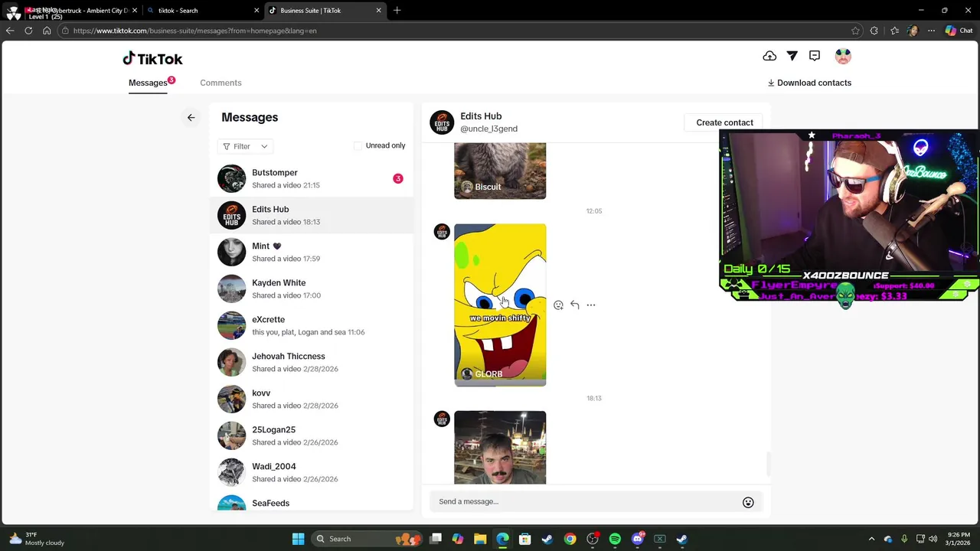
Task: Open emoji picker in message box
Action: click(748, 503)
